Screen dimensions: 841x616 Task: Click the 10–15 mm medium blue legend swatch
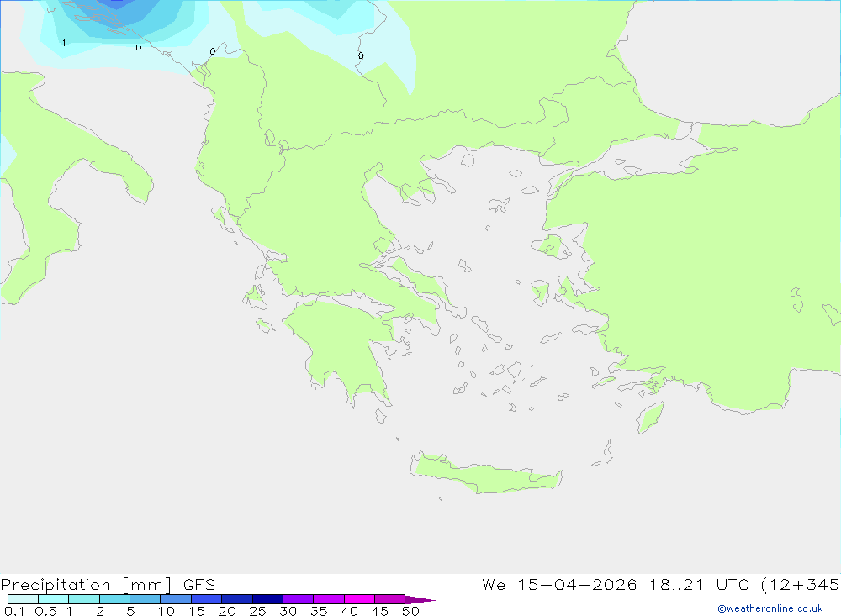click(x=176, y=599)
